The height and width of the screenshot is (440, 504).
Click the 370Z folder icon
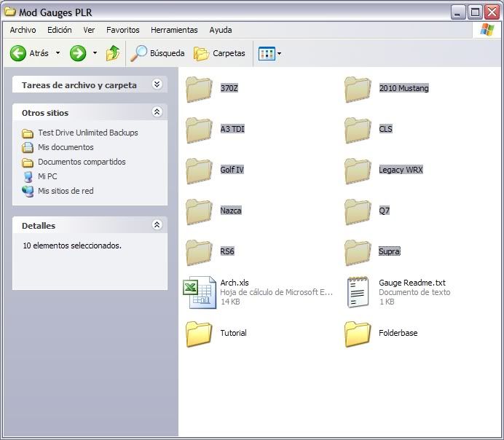pos(199,89)
